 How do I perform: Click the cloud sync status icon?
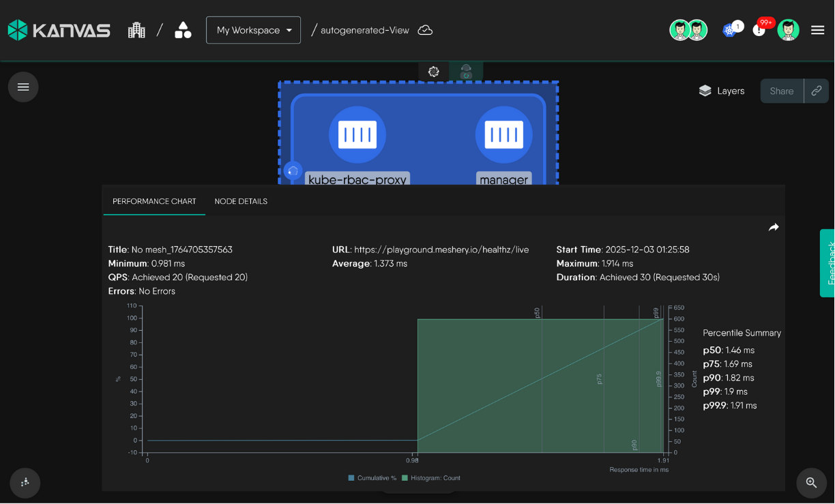pos(425,30)
